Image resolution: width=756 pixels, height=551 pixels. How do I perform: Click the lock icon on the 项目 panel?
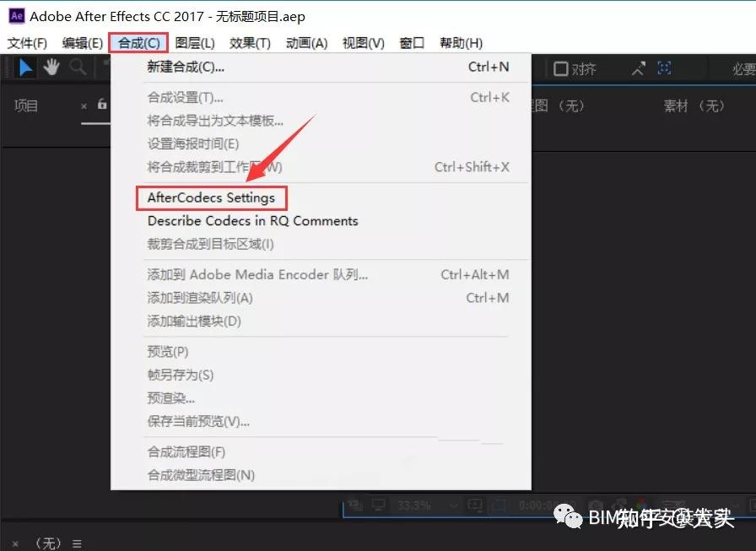pos(101,105)
